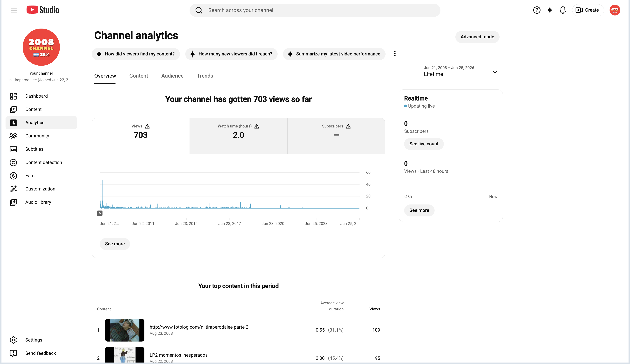
Task: Click the Send feedback label
Action: (41, 353)
